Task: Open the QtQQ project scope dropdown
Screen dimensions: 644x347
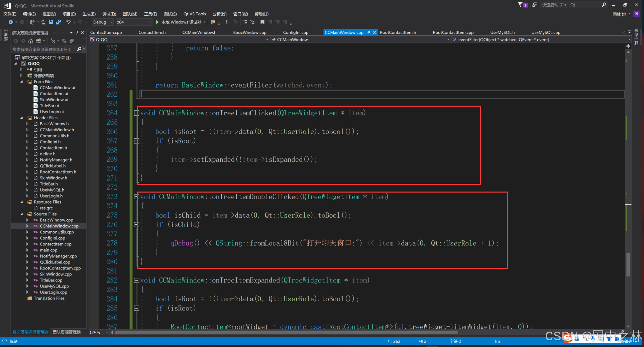Action: pos(179,39)
